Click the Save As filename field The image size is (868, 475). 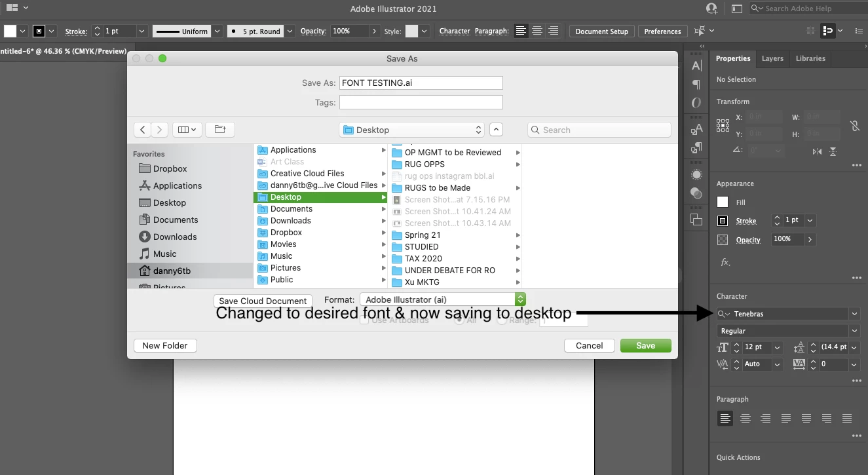421,83
